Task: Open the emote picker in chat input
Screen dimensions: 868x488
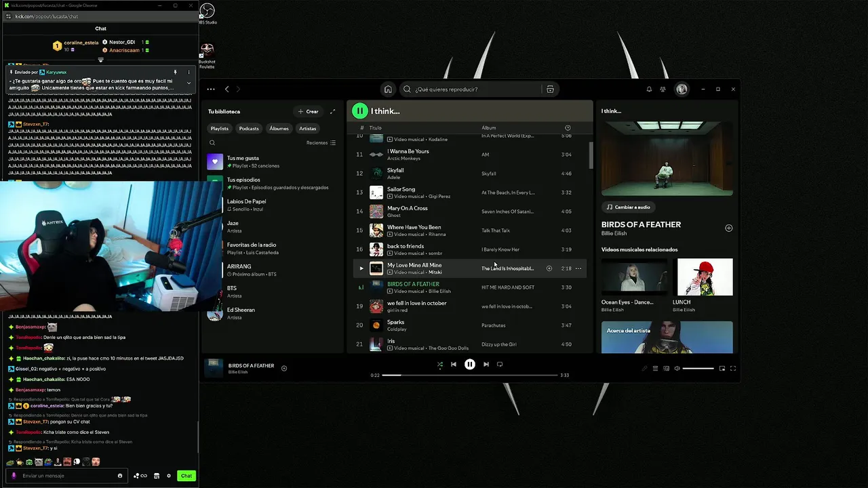Action: coord(120,476)
